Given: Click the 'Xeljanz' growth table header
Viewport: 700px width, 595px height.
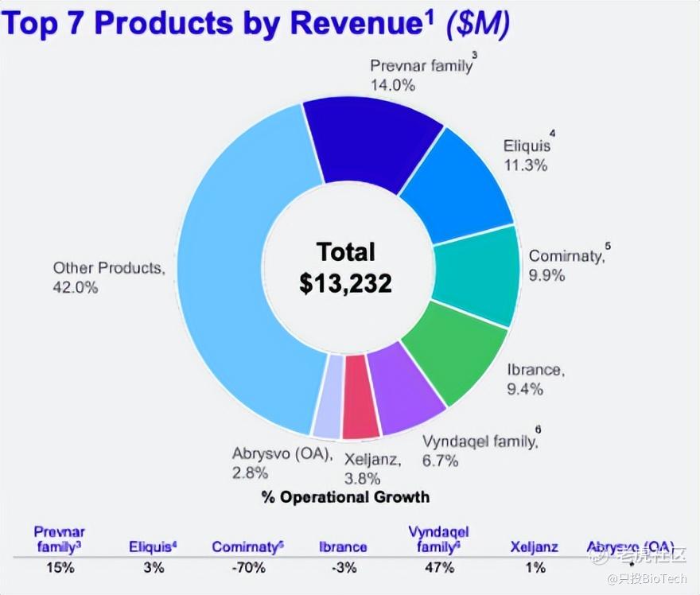Looking at the screenshot, I should click(x=535, y=546).
